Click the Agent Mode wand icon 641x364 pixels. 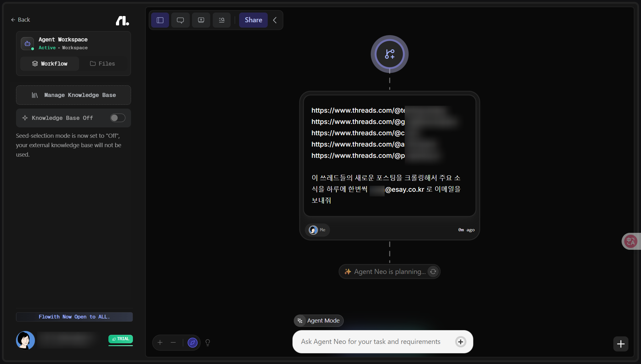300,321
